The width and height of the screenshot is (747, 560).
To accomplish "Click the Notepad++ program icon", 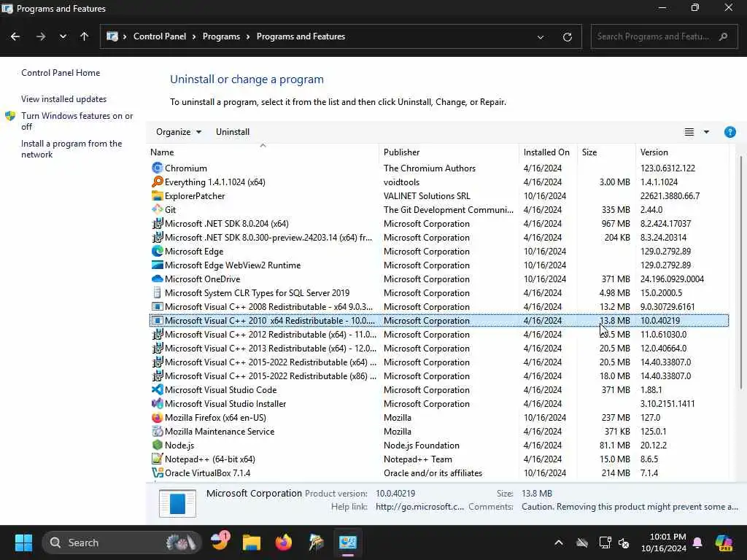I will (x=158, y=459).
